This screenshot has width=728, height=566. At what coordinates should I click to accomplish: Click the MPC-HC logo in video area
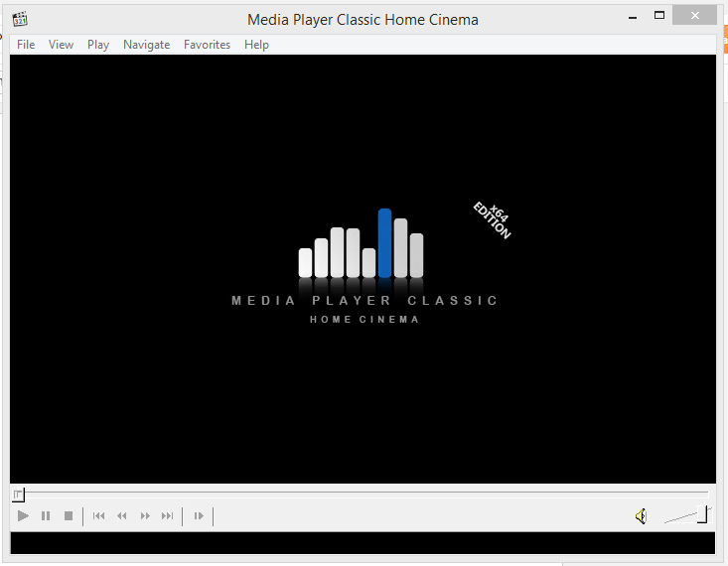click(364, 265)
